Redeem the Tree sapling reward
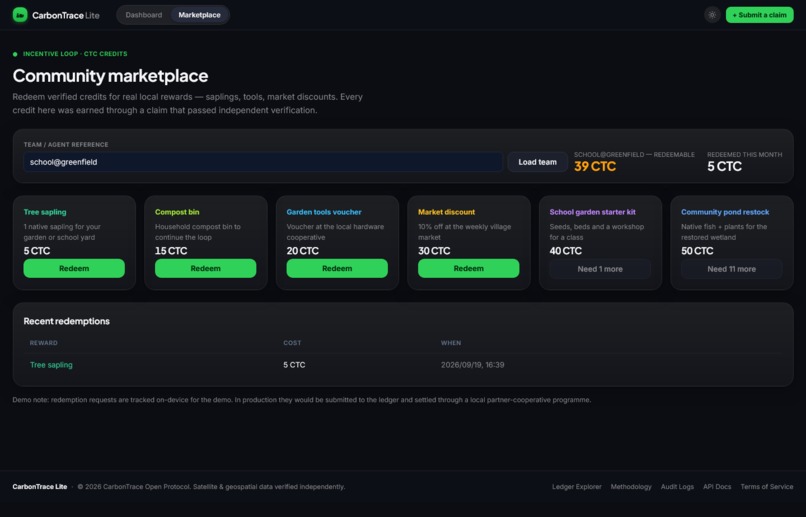This screenshot has width=806, height=517. (74, 268)
